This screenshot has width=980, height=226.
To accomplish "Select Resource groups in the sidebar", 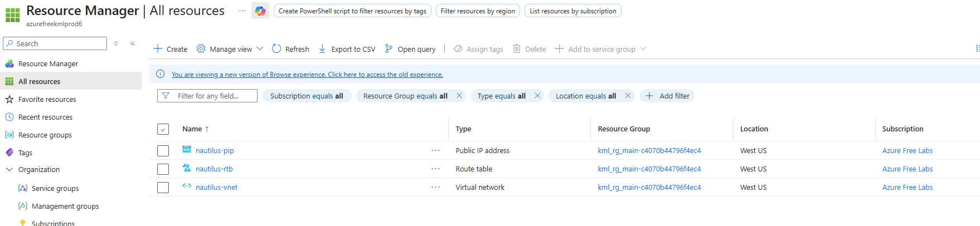I will [45, 135].
